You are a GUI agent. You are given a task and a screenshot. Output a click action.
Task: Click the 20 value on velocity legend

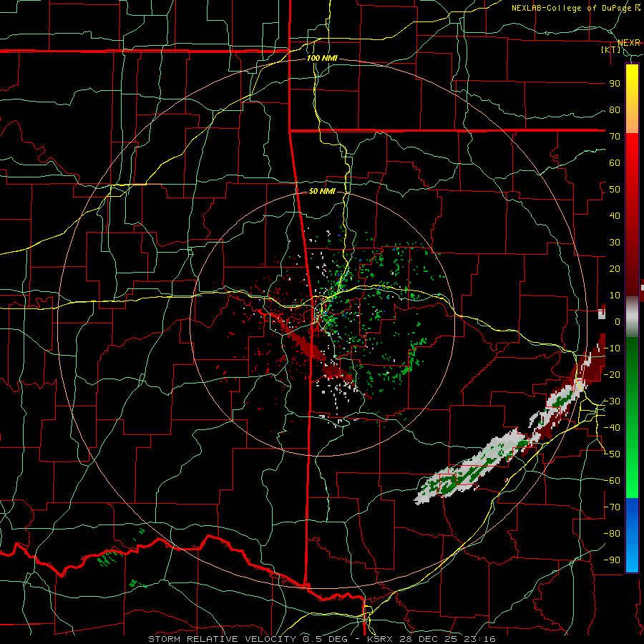(x=615, y=269)
